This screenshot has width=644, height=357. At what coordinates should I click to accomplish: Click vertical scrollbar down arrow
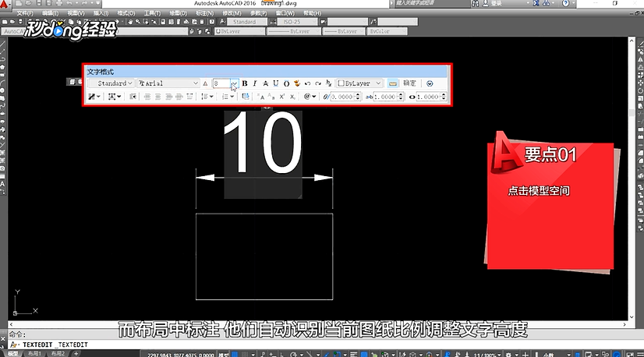tap(632, 317)
